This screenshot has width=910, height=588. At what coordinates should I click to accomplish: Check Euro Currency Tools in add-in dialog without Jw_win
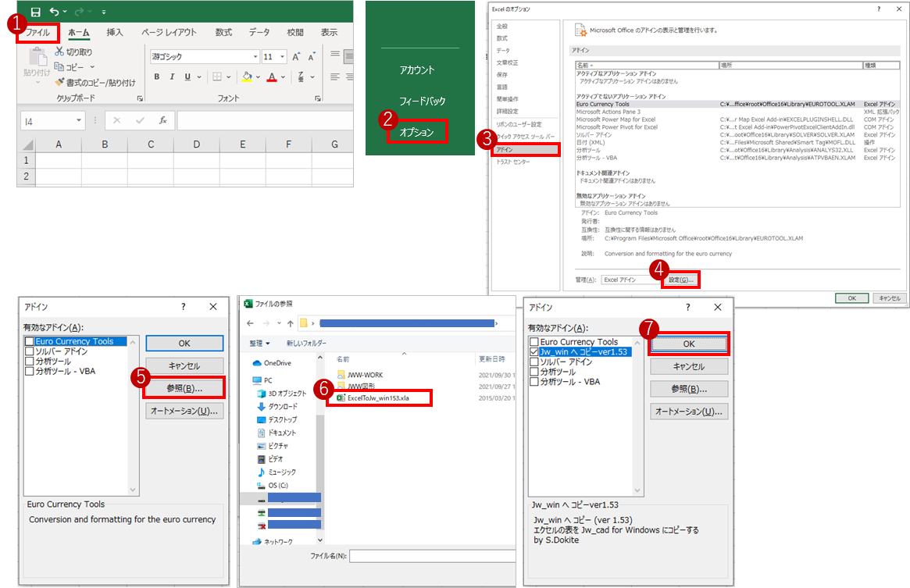30,341
